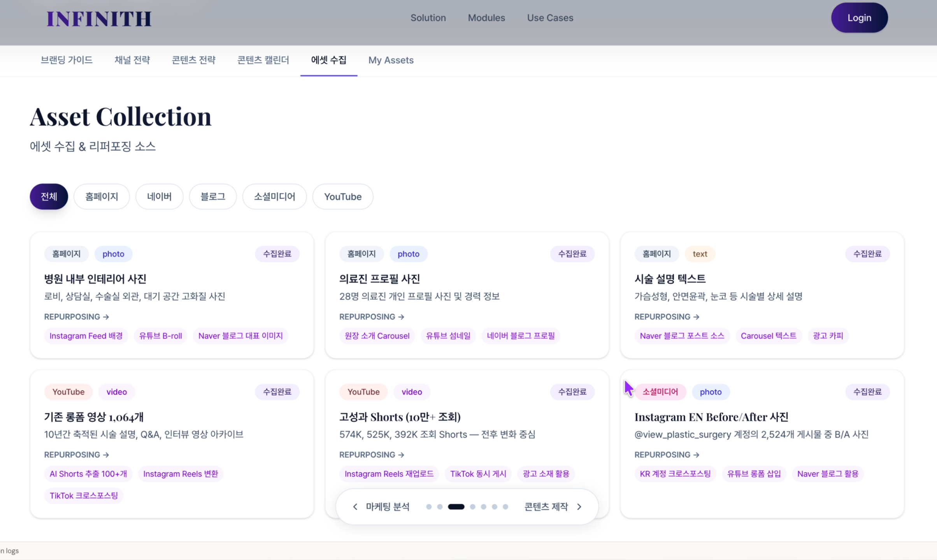The image size is (937, 560).
Task: Click the right chevron next to 콘텐츠 제작
Action: [x=579, y=507]
